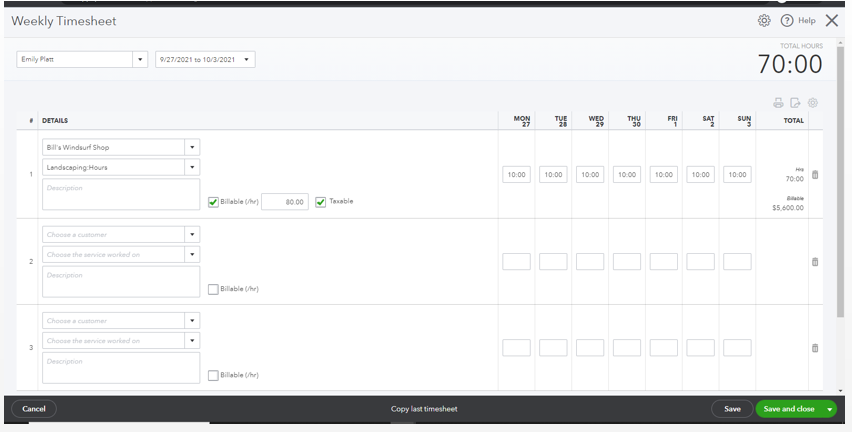The width and height of the screenshot is (852, 432).
Task: Click row 1 Thursday hours field
Action: click(x=627, y=174)
